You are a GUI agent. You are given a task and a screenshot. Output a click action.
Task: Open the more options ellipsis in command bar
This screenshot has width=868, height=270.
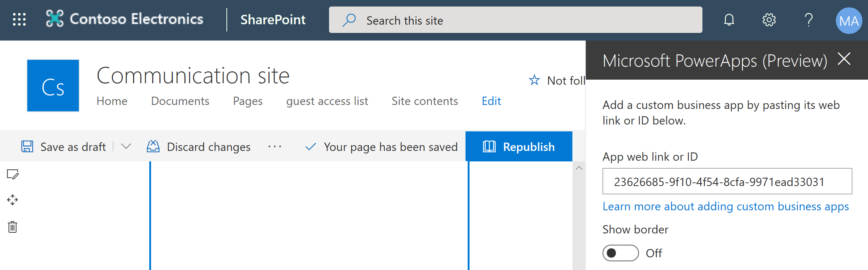point(275,147)
